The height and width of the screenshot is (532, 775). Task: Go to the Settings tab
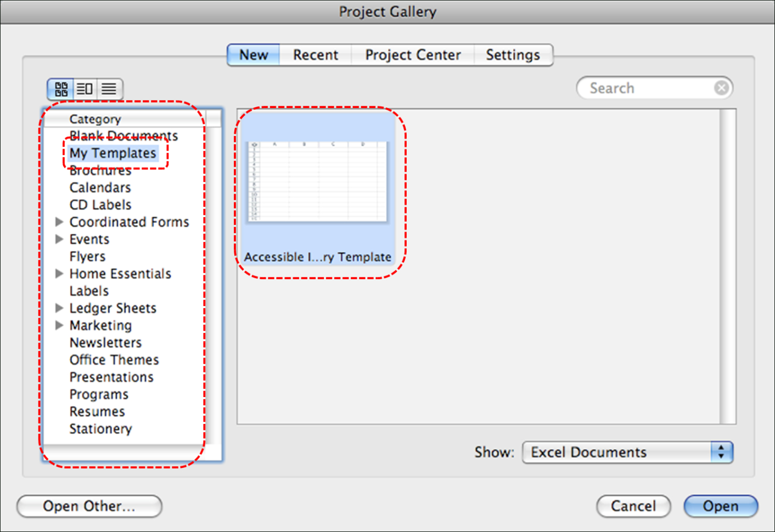[513, 55]
